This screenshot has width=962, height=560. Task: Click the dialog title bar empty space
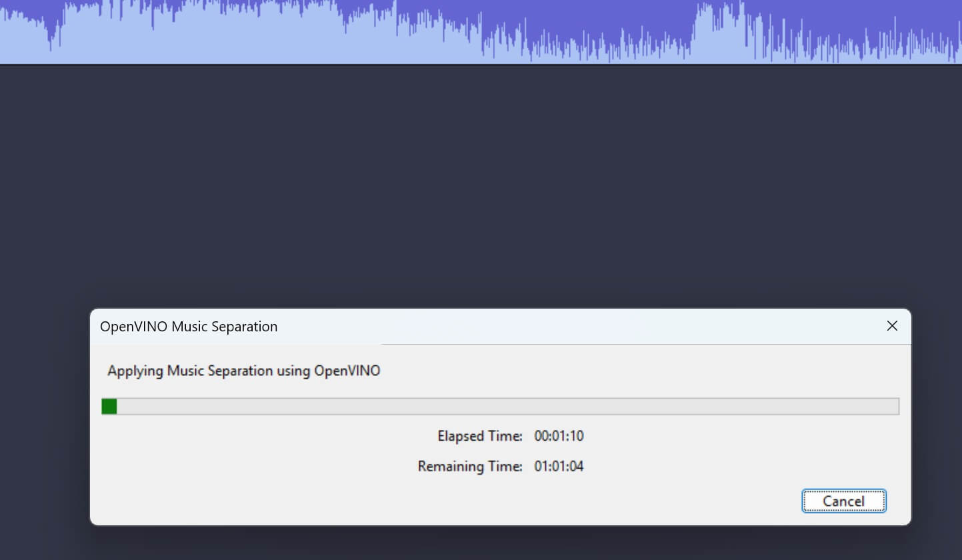(567, 327)
